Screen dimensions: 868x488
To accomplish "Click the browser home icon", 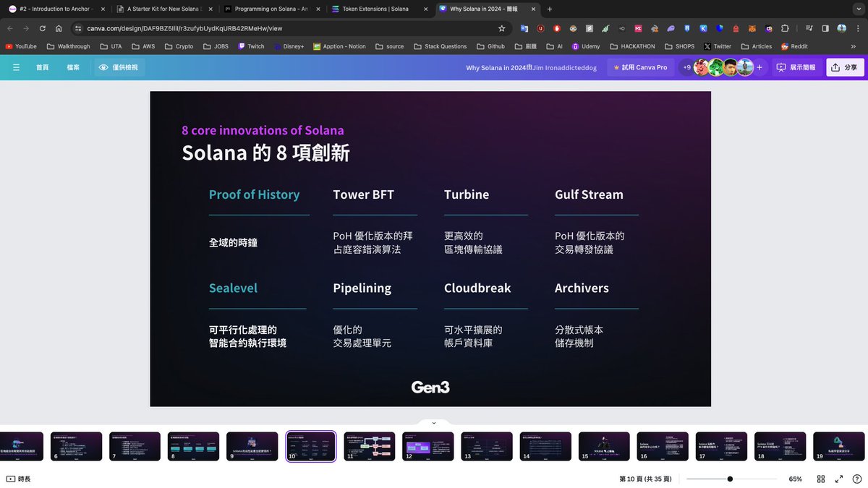I will click(59, 28).
